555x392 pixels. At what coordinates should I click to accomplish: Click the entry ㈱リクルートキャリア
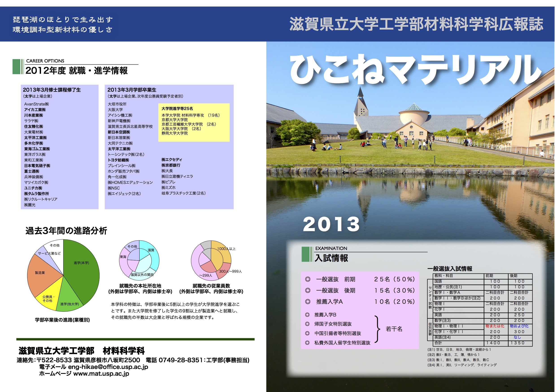(x=41, y=199)
